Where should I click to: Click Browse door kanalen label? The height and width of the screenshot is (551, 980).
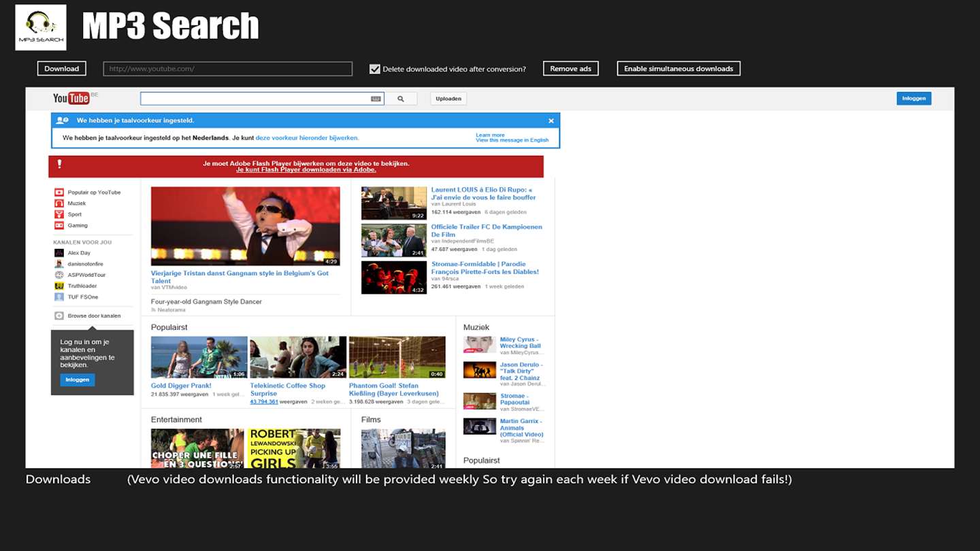pyautogui.click(x=94, y=316)
